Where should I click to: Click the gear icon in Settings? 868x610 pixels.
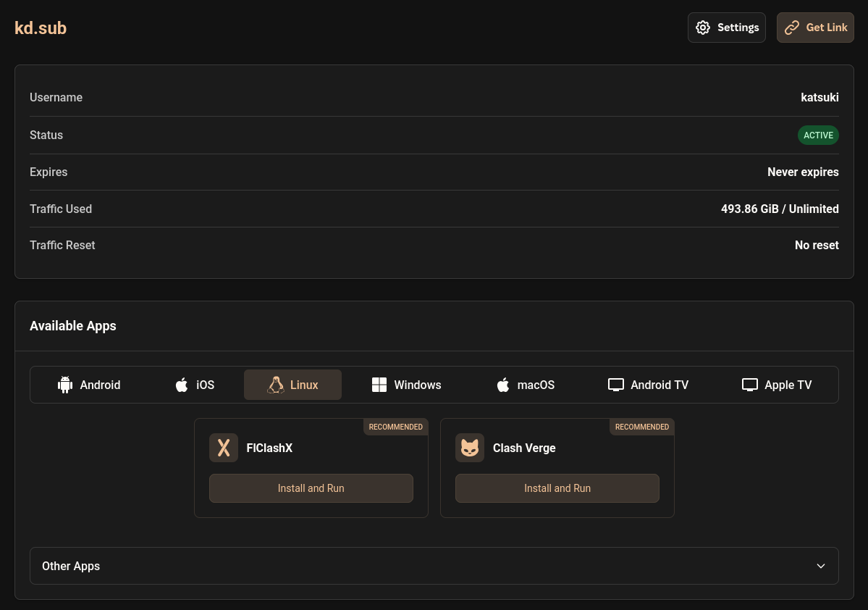click(x=703, y=28)
